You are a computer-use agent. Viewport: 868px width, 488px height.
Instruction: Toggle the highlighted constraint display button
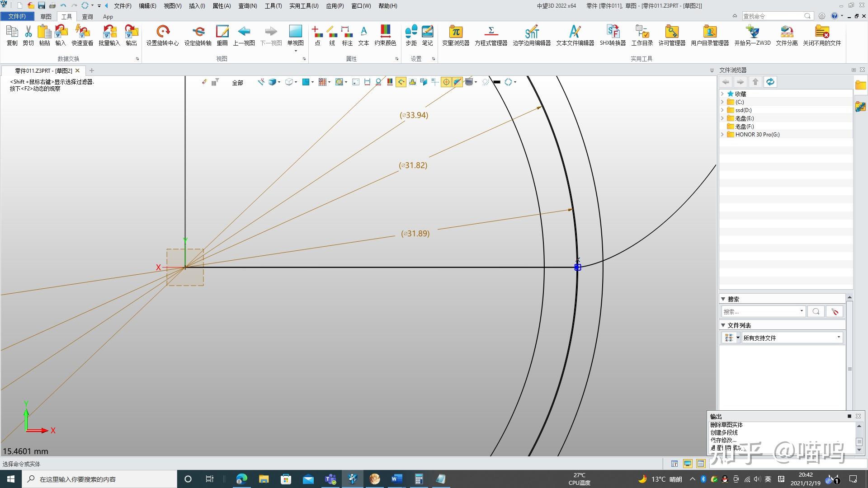tap(401, 82)
